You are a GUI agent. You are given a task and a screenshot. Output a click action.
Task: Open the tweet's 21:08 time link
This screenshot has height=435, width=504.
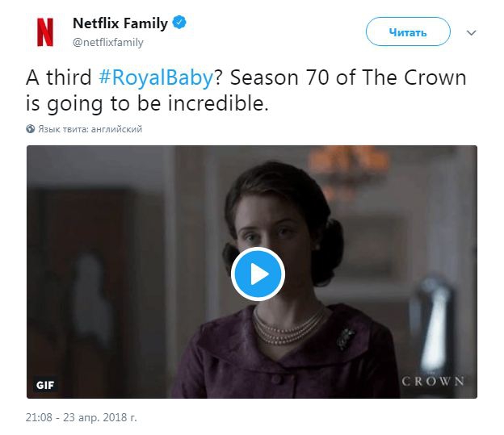(x=37, y=420)
